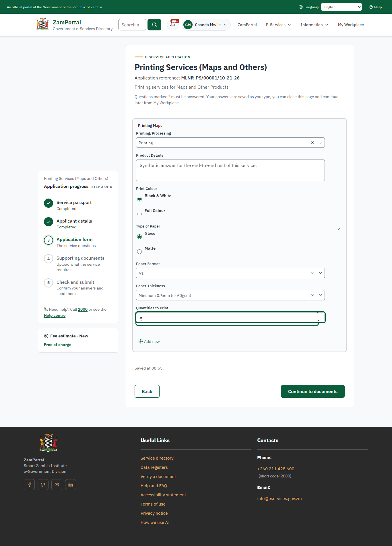This screenshot has width=392, height=546.
Task: Open the Twitter social link
Action: click(x=43, y=485)
